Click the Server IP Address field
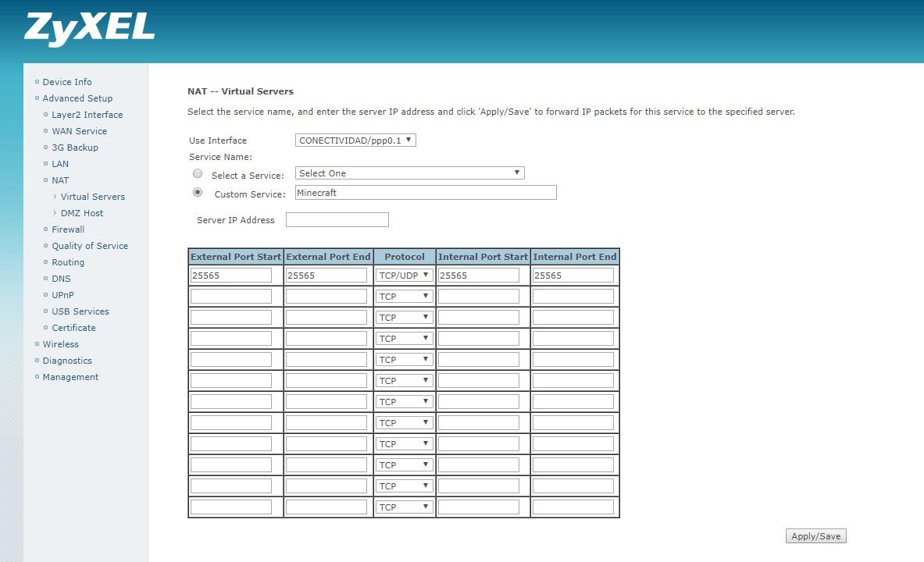Viewport: 924px width, 562px height. pos(337,220)
